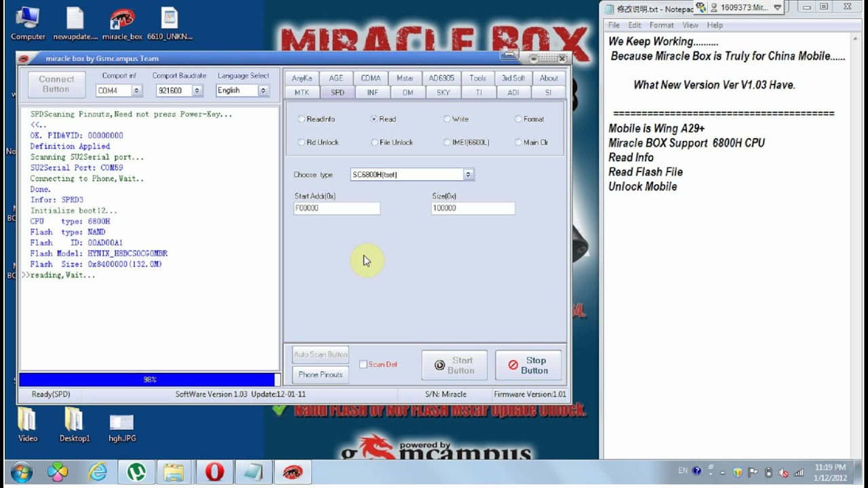This screenshot has height=488, width=868.
Task: Click the Auto Scan Button
Action: point(321,354)
